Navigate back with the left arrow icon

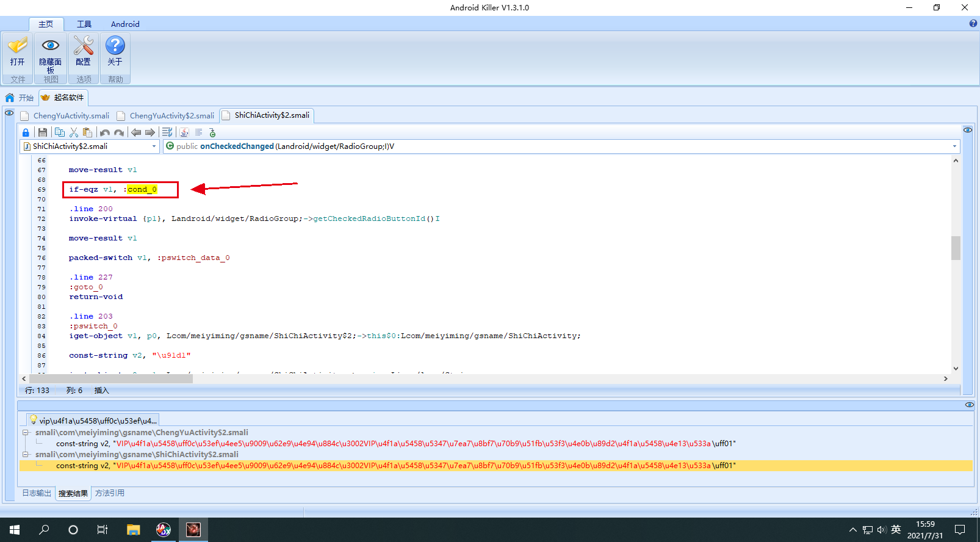point(136,132)
